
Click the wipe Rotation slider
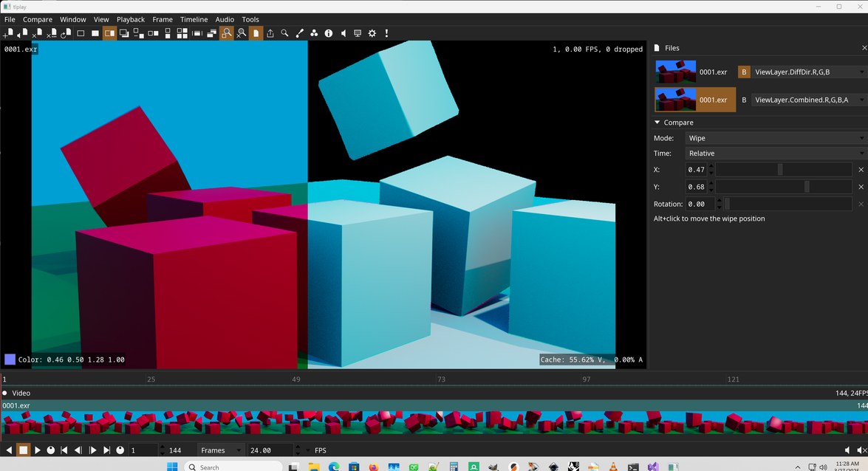(788, 204)
